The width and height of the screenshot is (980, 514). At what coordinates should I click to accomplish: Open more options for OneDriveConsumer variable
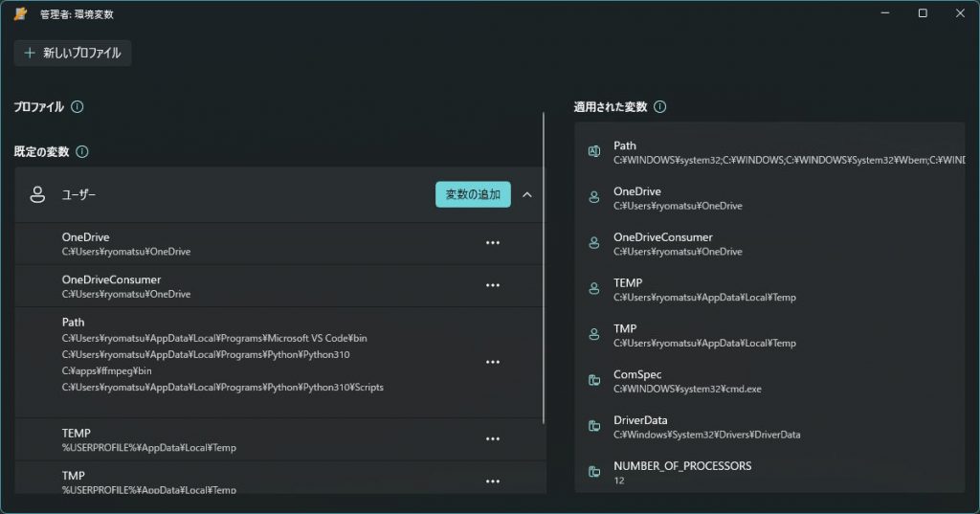[x=493, y=285]
